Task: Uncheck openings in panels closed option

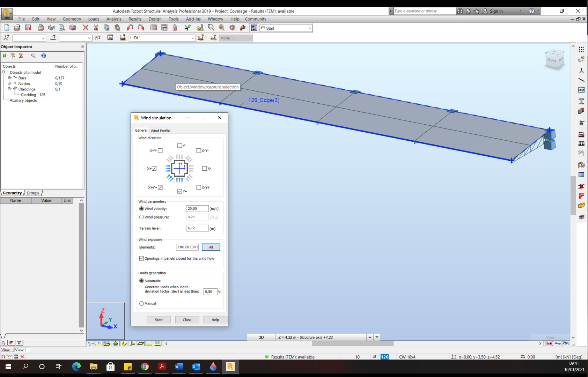Action: 141,258
